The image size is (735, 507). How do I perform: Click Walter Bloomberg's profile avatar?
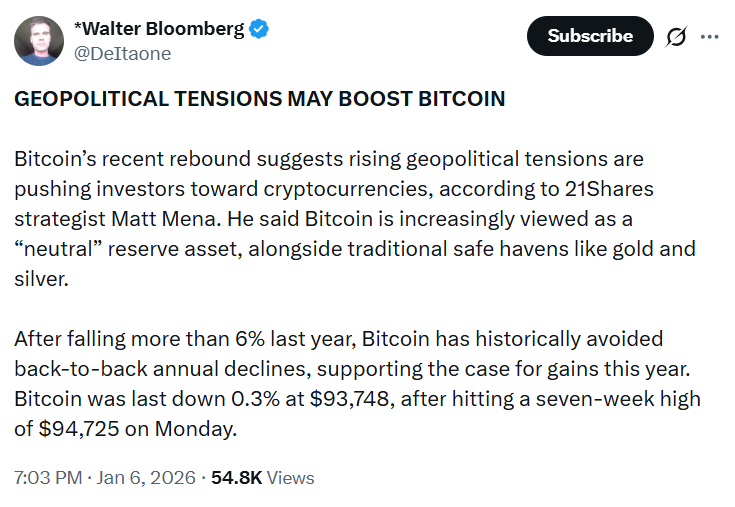click(x=38, y=41)
